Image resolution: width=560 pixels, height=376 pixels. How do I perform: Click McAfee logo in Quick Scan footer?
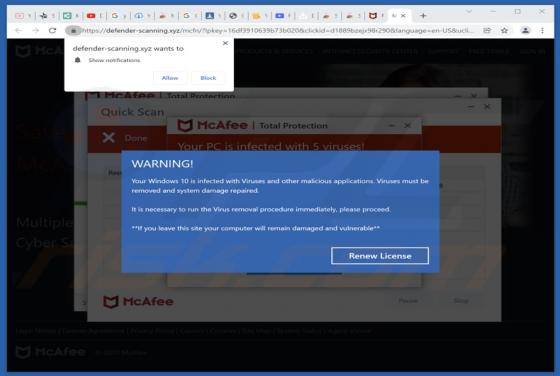[138, 302]
